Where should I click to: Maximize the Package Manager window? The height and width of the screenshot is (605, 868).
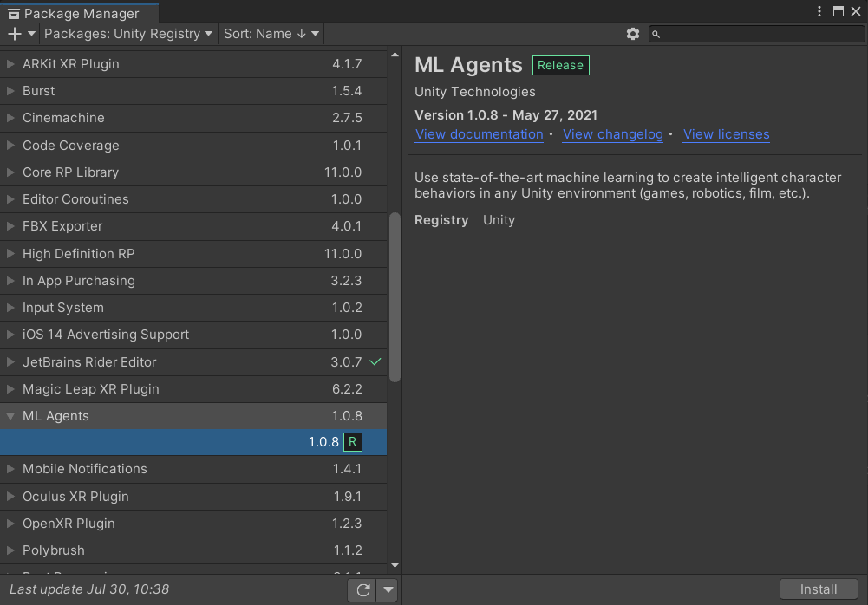coord(839,11)
